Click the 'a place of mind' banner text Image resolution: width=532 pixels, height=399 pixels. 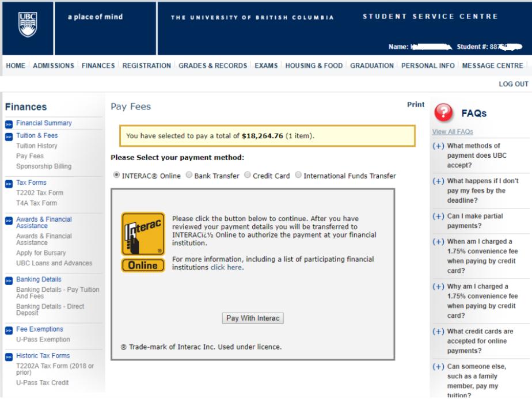point(96,17)
